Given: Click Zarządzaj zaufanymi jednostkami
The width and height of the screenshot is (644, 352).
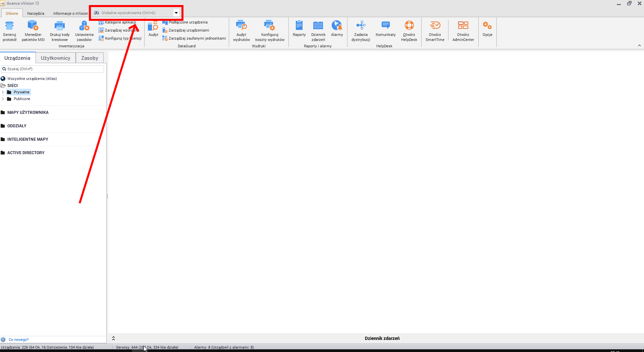Looking at the screenshot, I should point(197,38).
